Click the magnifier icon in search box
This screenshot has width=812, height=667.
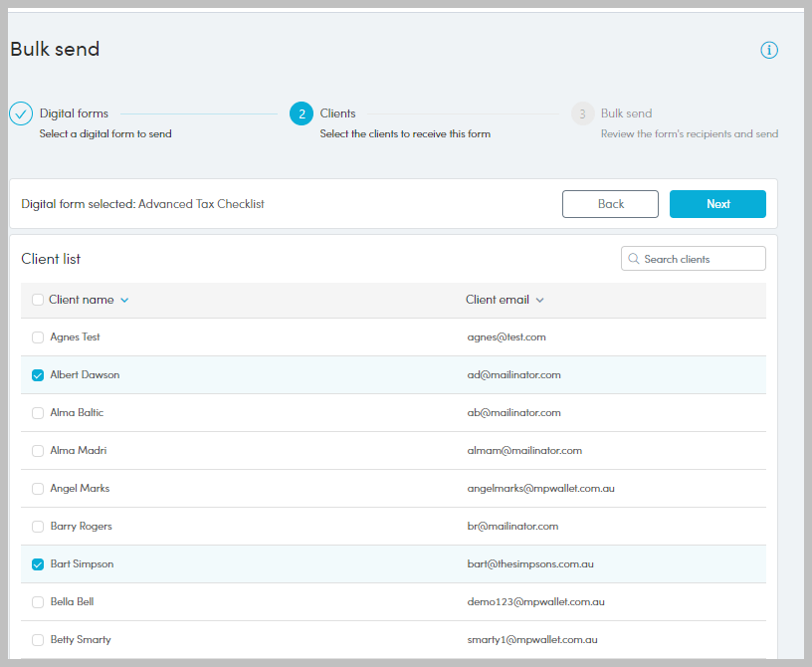pos(633,259)
